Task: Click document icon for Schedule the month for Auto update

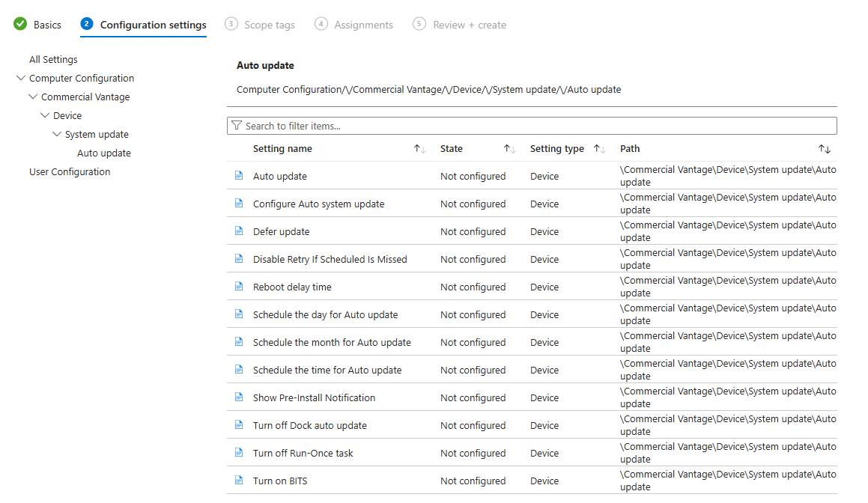Action: (239, 341)
